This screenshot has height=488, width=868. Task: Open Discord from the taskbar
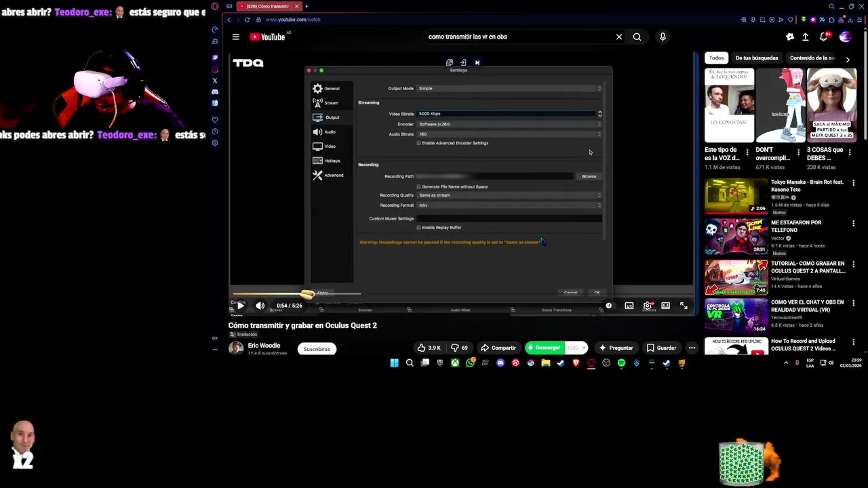point(500,363)
